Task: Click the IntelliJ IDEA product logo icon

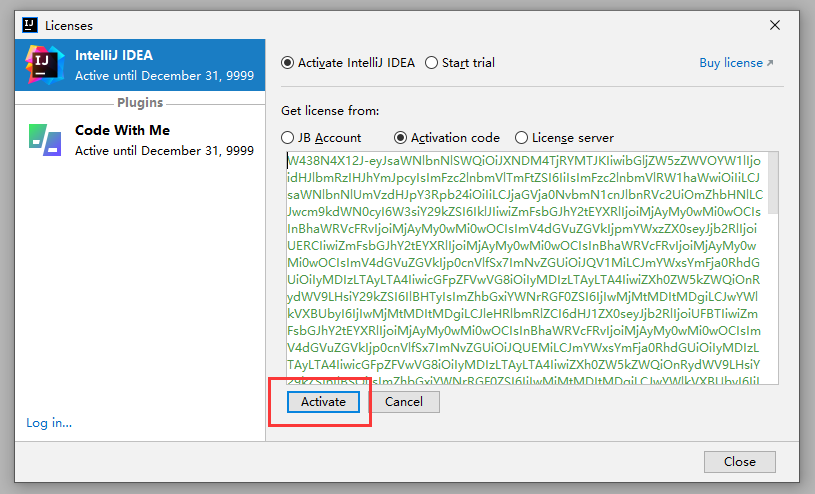Action: pos(45,65)
